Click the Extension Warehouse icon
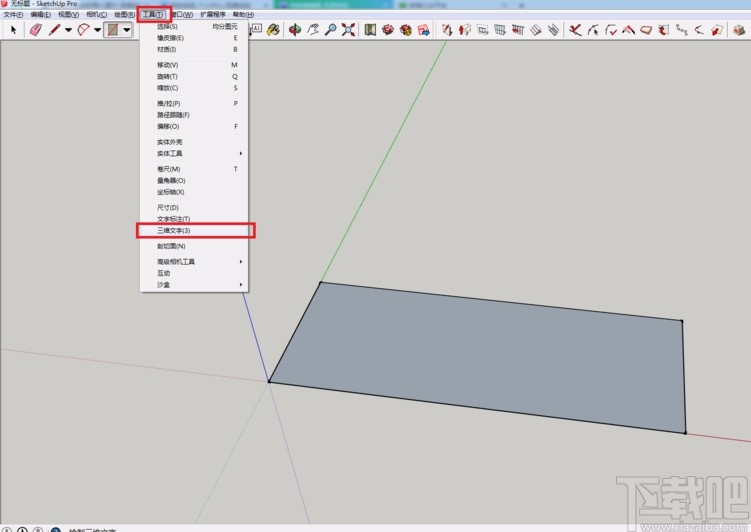Screen dimensions: 751x532 406,30
